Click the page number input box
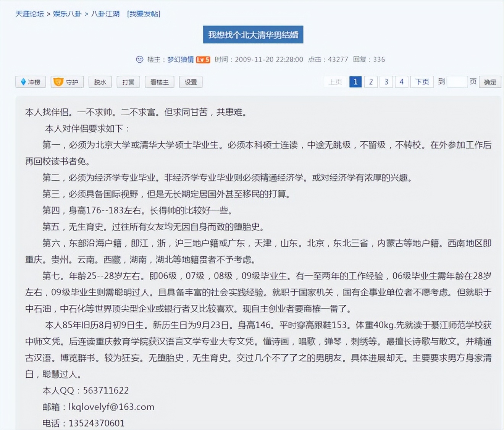The width and height of the screenshot is (504, 430). [457, 82]
